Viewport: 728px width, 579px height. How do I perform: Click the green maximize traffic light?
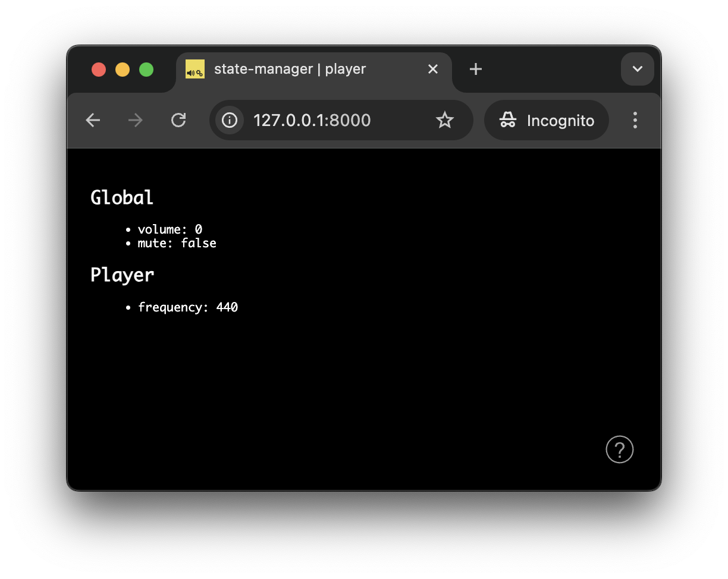pos(146,69)
